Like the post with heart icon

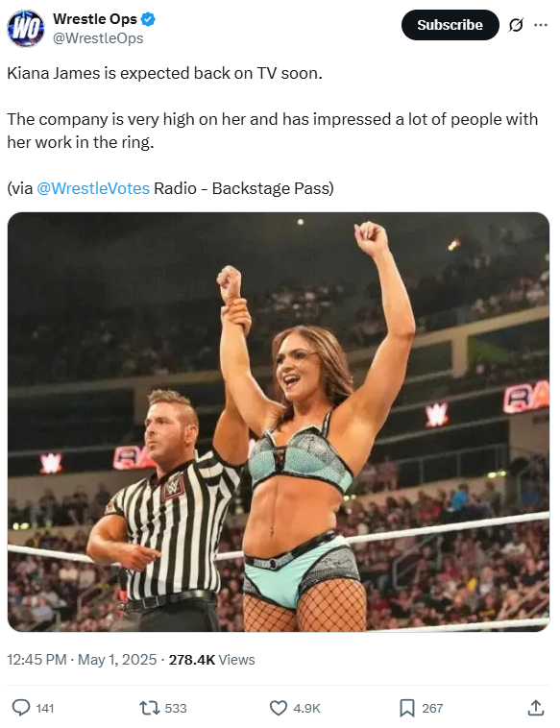click(x=279, y=708)
